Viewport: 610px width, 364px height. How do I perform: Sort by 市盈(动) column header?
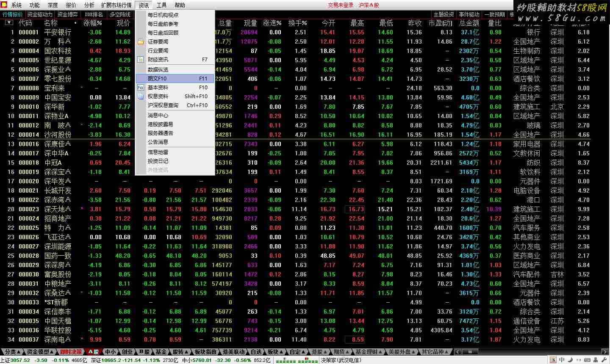(441, 23)
